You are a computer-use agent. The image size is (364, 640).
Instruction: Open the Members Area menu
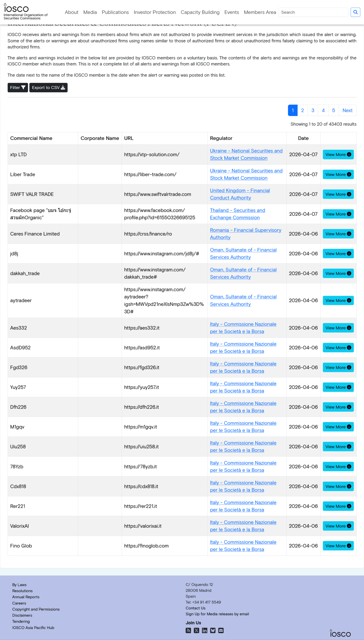(x=260, y=12)
